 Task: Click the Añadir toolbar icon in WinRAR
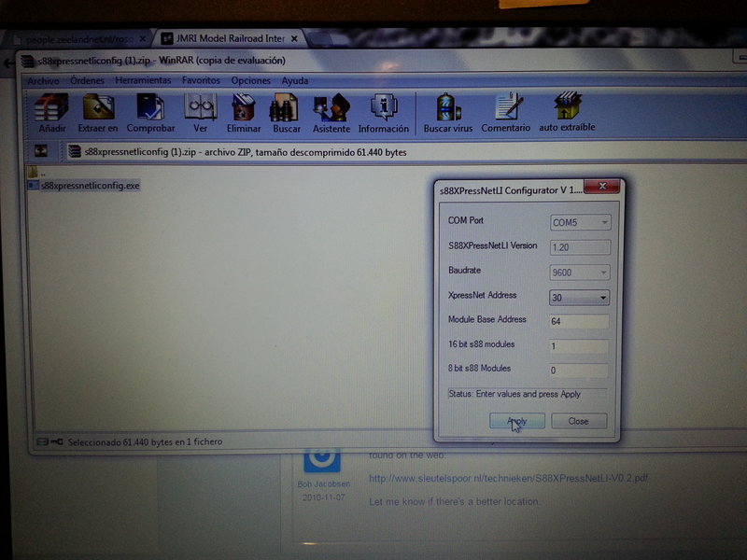click(x=51, y=113)
